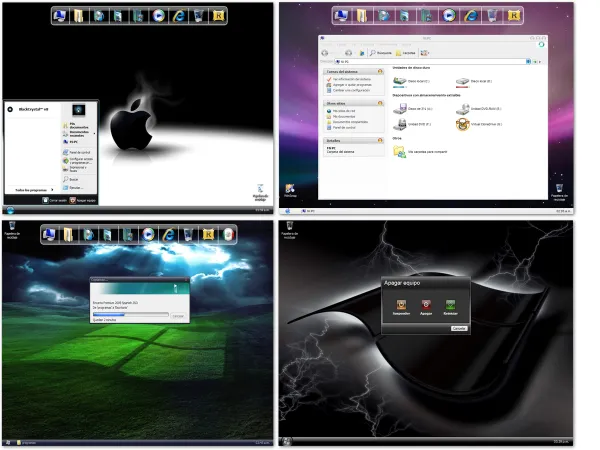600x450 pixels.
Task: Select Disco de 3½ (A:) floppy drive
Action: pyautogui.click(x=412, y=109)
